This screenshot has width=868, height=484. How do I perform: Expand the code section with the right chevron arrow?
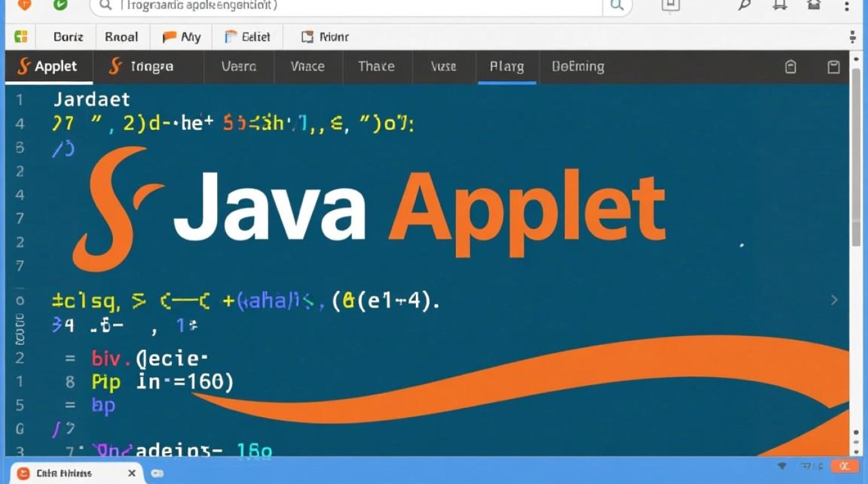pos(834,299)
